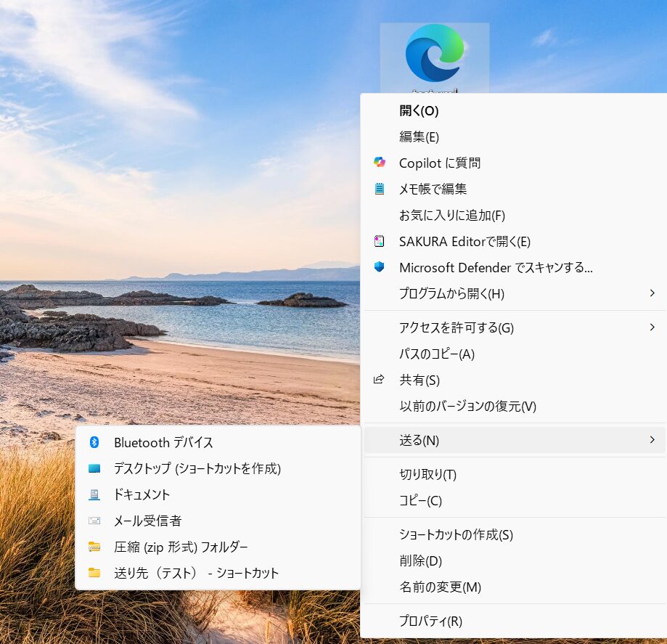Viewport: 667px width, 644px height.
Task: Click the Edge shortcut icon on the desktop
Action: 434,53
